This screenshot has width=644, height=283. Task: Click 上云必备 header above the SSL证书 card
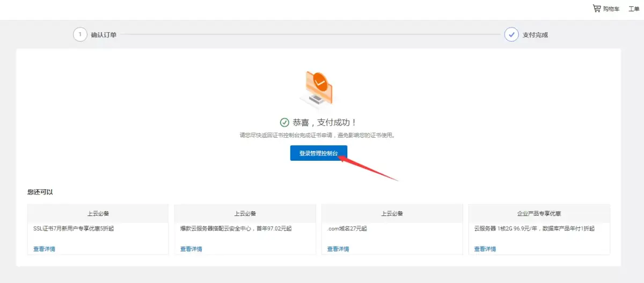[98, 213]
